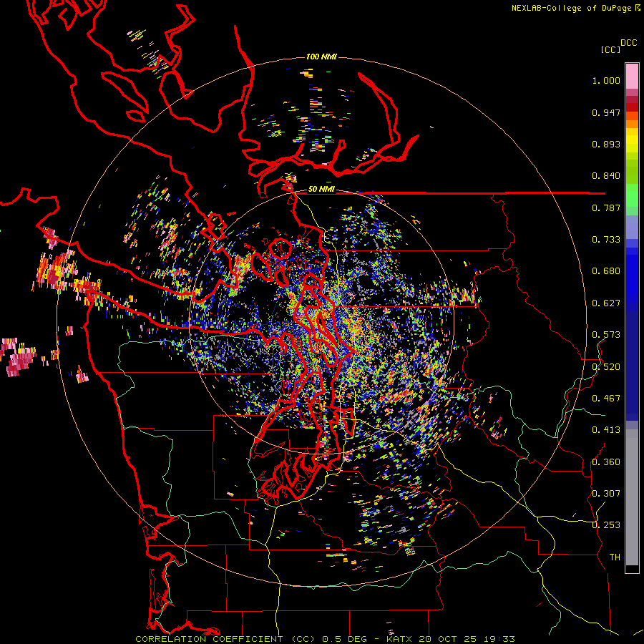
Task: Click the 0.947 scale value
Action: (x=606, y=112)
